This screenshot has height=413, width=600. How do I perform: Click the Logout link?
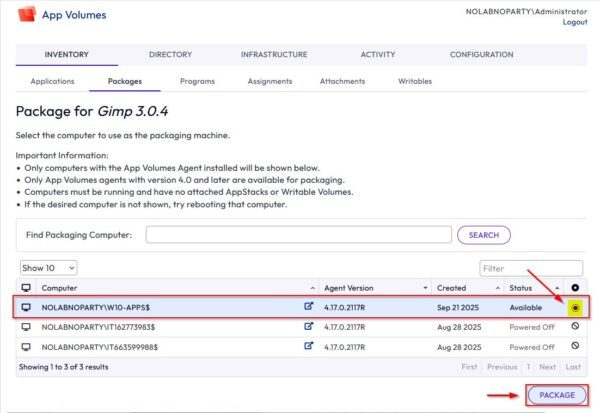tap(575, 22)
